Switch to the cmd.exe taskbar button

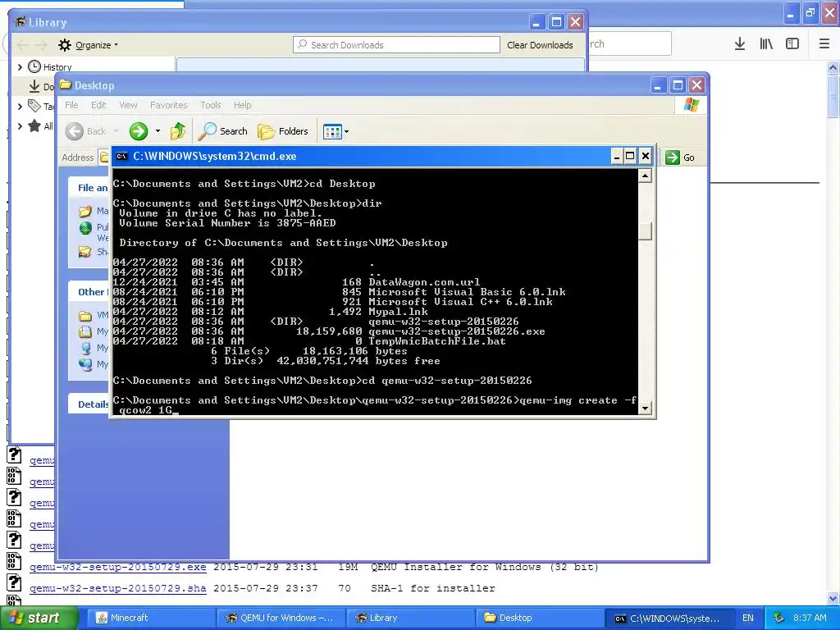pos(669,618)
